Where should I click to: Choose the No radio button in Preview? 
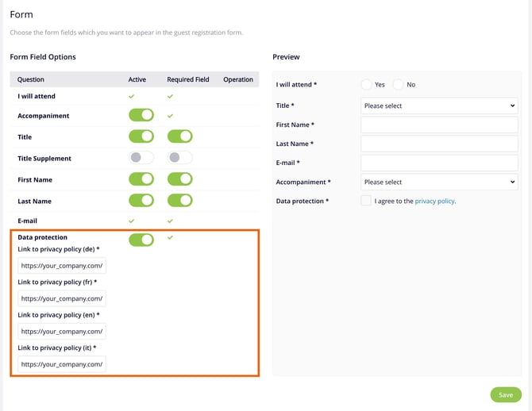click(399, 84)
